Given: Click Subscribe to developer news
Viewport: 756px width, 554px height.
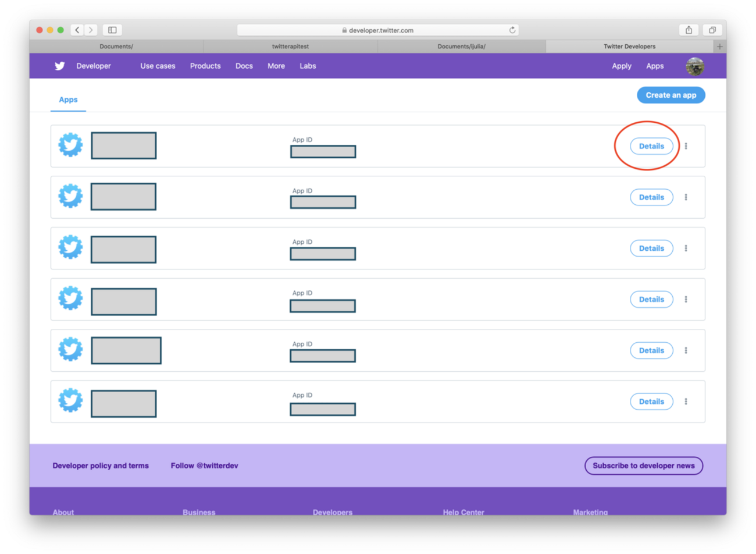Looking at the screenshot, I should 644,466.
